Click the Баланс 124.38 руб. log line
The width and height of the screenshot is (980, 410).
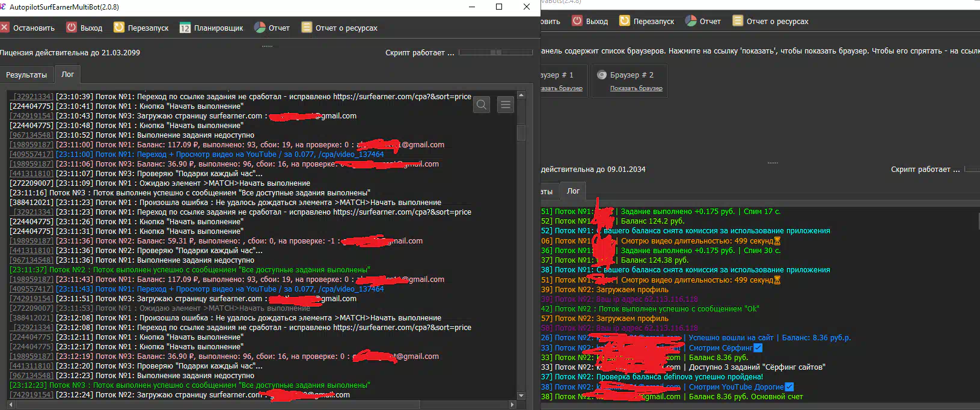pos(615,260)
